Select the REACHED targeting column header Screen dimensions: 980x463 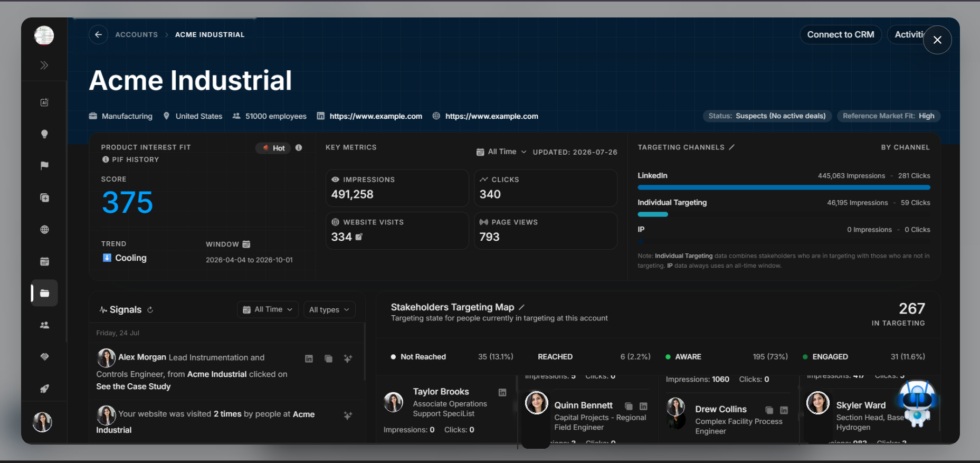pyautogui.click(x=594, y=357)
